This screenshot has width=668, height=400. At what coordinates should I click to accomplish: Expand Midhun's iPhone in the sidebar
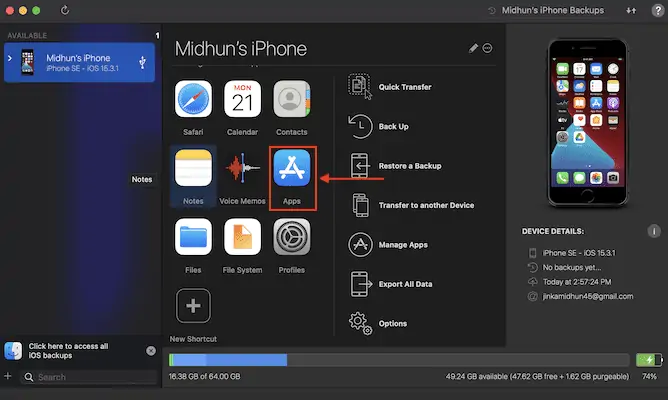(10, 59)
